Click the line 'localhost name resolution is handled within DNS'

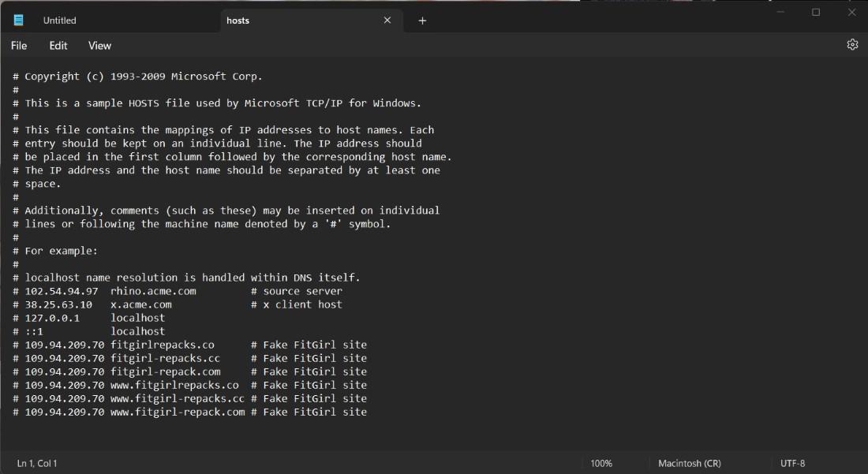(186, 278)
